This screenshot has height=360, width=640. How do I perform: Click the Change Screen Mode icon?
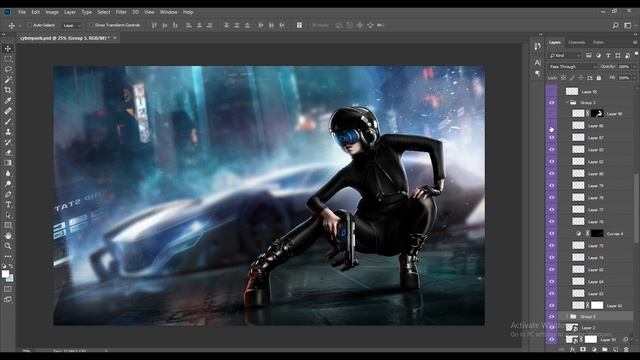click(x=8, y=300)
